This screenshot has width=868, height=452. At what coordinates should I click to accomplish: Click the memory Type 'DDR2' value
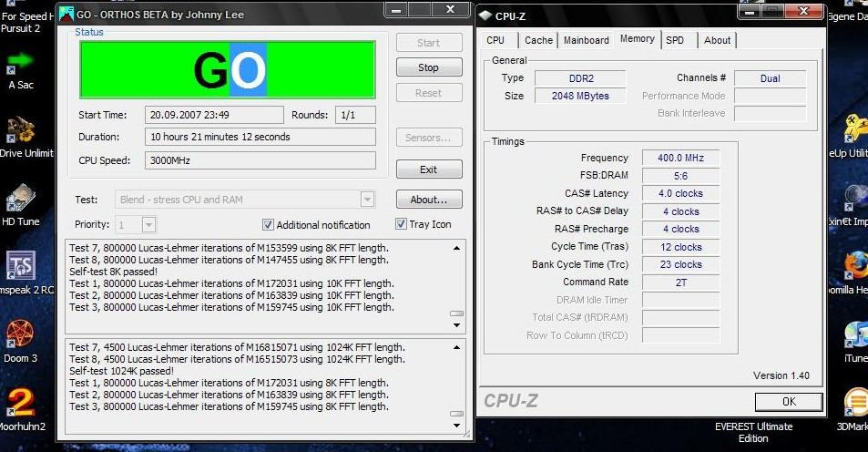[580, 78]
